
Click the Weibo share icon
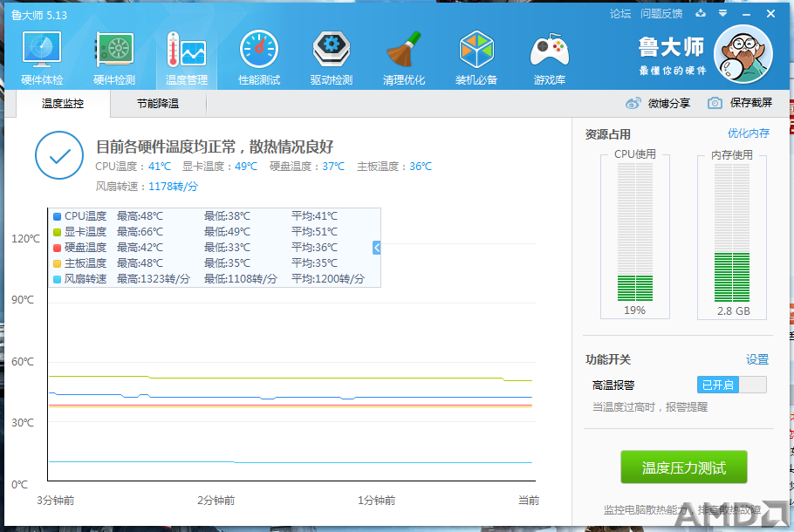tap(633, 103)
